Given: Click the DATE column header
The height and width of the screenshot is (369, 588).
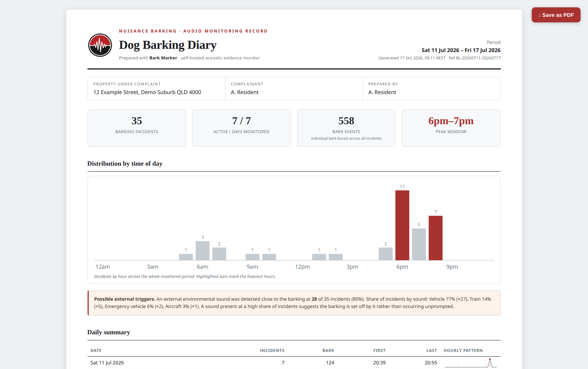Looking at the screenshot, I should (96, 351).
